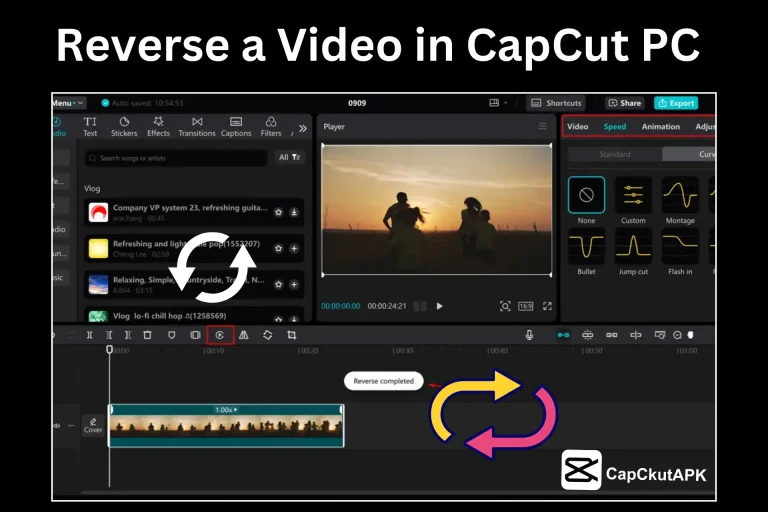Image resolution: width=768 pixels, height=512 pixels.
Task: Click the playhead handle on timeline ruler
Action: coord(109,349)
